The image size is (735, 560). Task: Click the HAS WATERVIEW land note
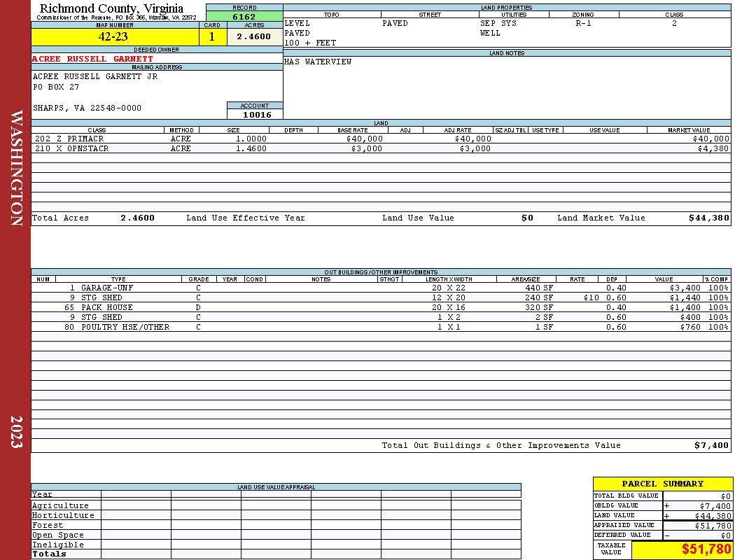point(318,62)
